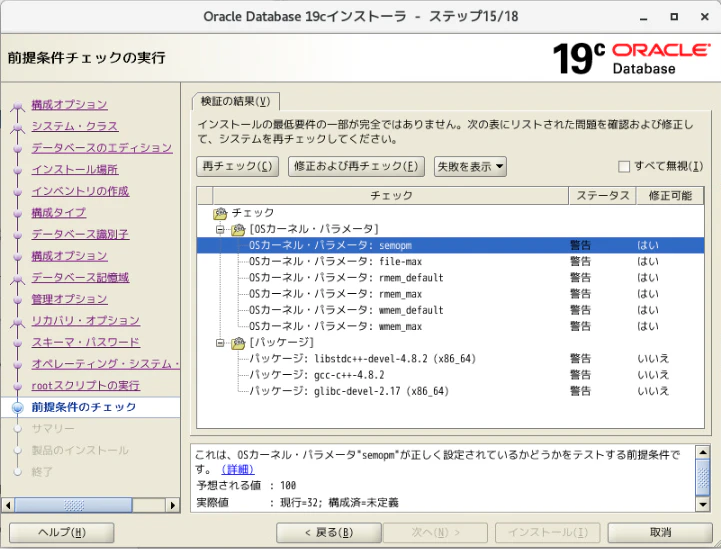Image resolution: width=721 pixels, height=549 pixels.
Task: Select rmem_default kernel parameter row
Action: click(450, 278)
